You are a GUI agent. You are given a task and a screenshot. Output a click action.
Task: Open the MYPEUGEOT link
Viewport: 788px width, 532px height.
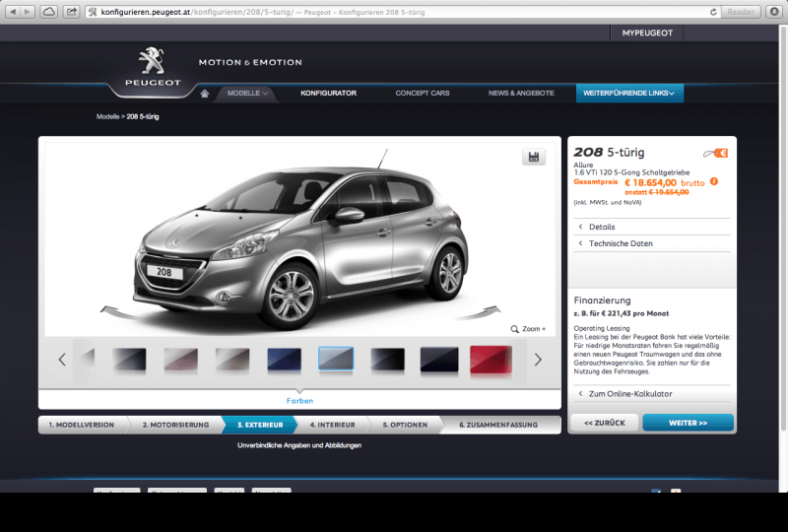tap(647, 33)
